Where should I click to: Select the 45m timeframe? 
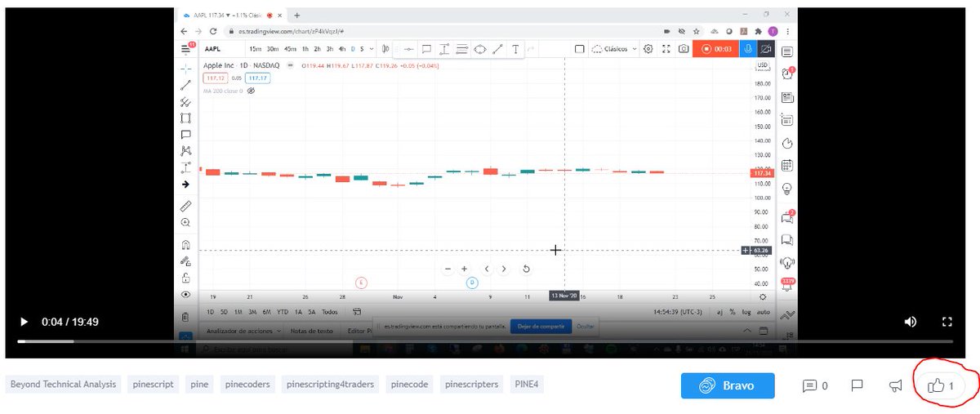tap(290, 48)
